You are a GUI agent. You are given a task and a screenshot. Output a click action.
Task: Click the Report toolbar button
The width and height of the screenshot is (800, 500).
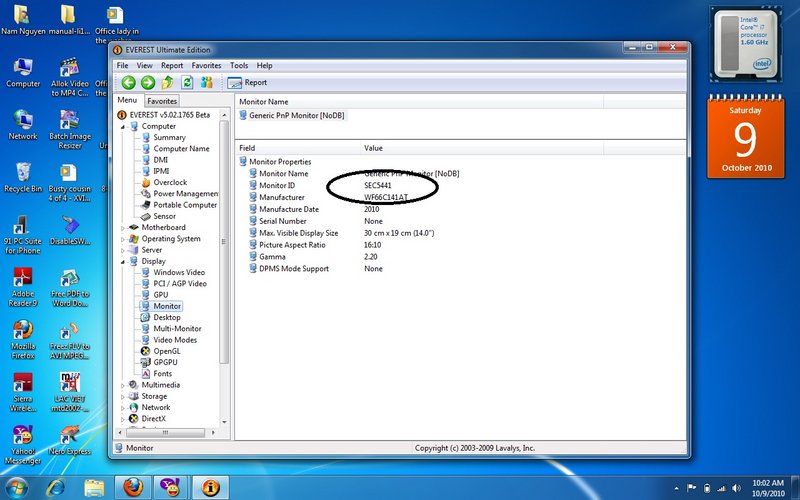click(x=250, y=83)
